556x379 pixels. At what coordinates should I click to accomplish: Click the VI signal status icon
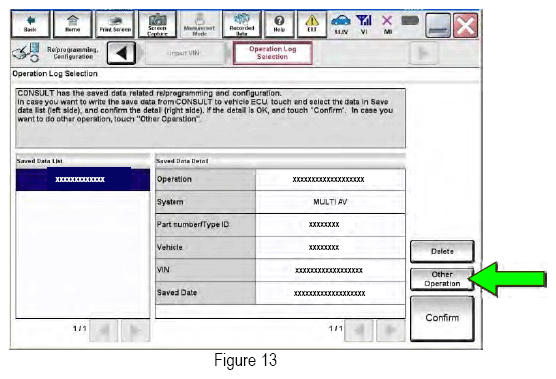364,24
